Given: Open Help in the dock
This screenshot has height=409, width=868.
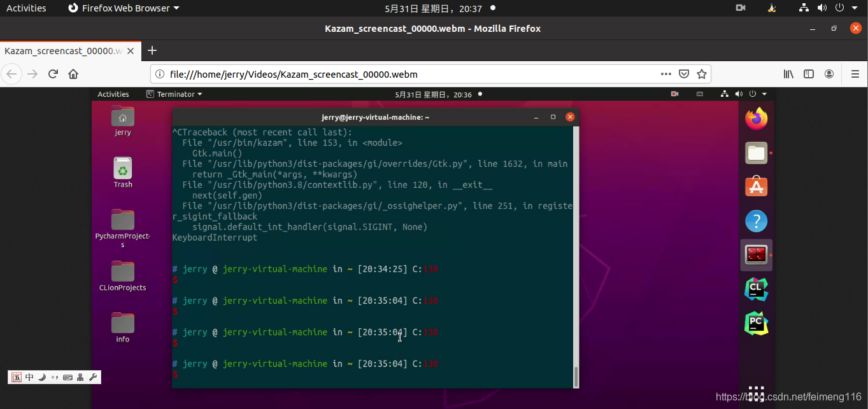Looking at the screenshot, I should (757, 221).
